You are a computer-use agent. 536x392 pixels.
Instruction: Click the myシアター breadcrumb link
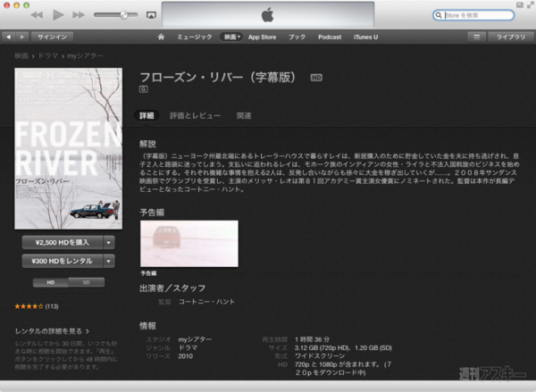pyautogui.click(x=85, y=55)
